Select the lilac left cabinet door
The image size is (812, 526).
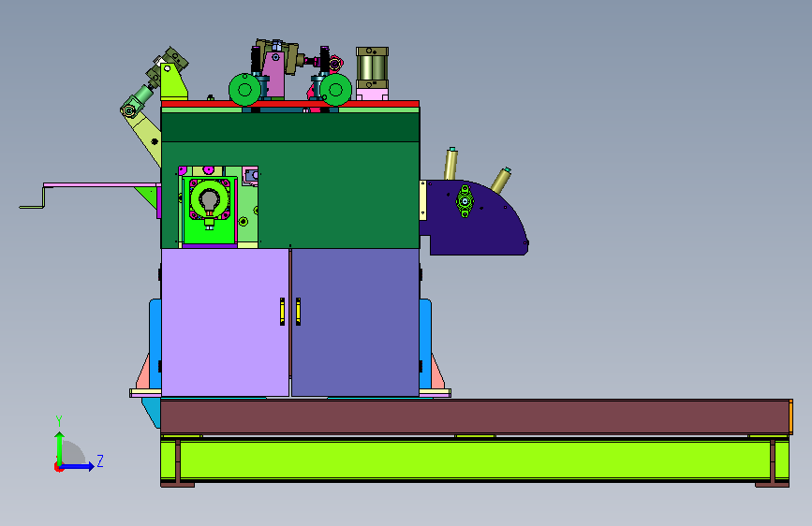click(x=226, y=323)
